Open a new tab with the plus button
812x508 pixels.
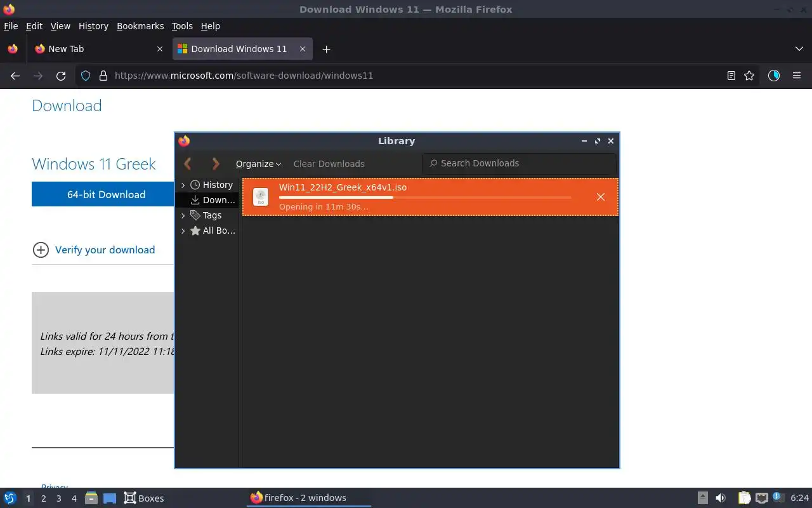point(326,49)
